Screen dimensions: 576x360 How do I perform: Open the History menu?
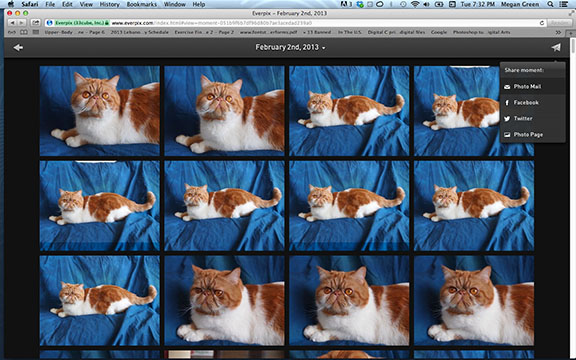tap(109, 4)
